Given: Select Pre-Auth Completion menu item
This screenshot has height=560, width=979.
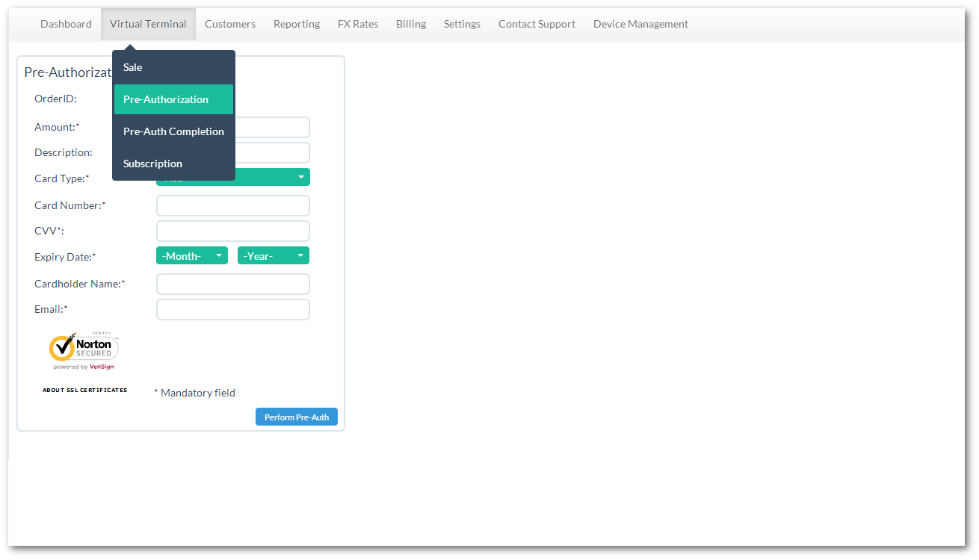Looking at the screenshot, I should (173, 131).
